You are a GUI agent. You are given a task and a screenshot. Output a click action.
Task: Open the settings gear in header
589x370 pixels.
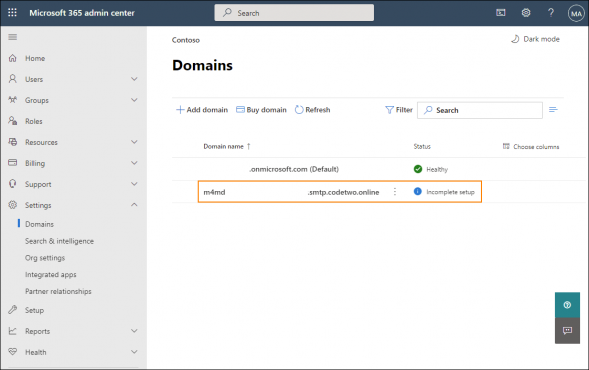click(x=526, y=13)
